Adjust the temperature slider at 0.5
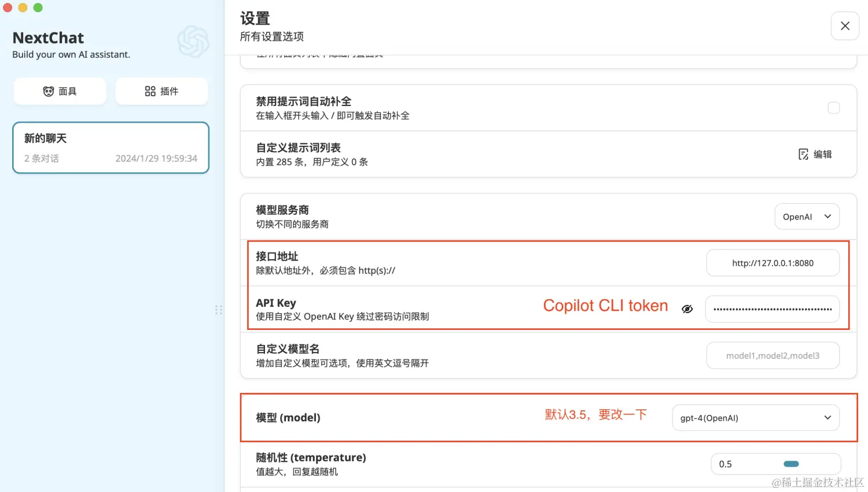Viewport: 868px width, 492px height. 791,464
